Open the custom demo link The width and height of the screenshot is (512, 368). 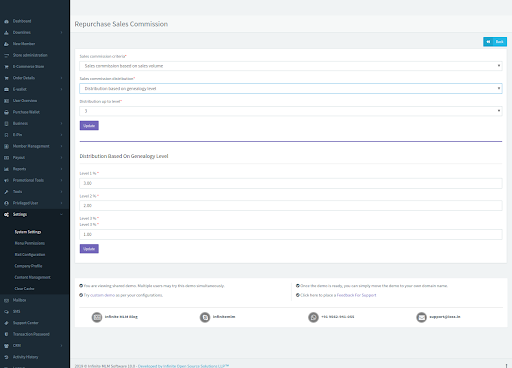coord(103,295)
